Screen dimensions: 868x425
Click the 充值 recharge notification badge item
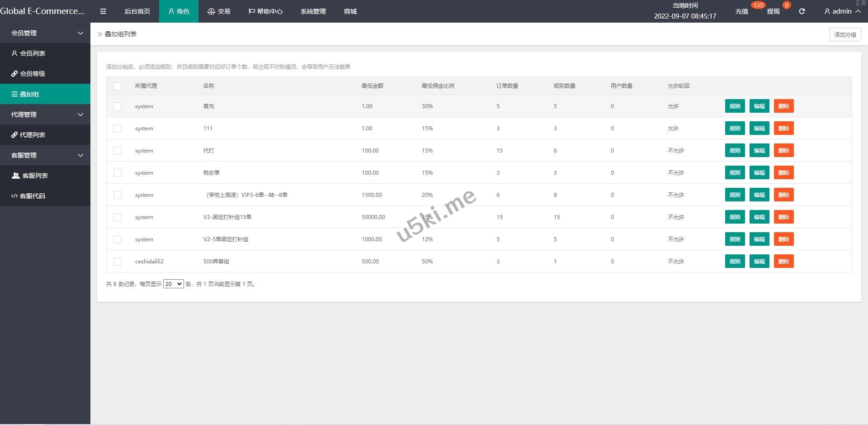(741, 11)
